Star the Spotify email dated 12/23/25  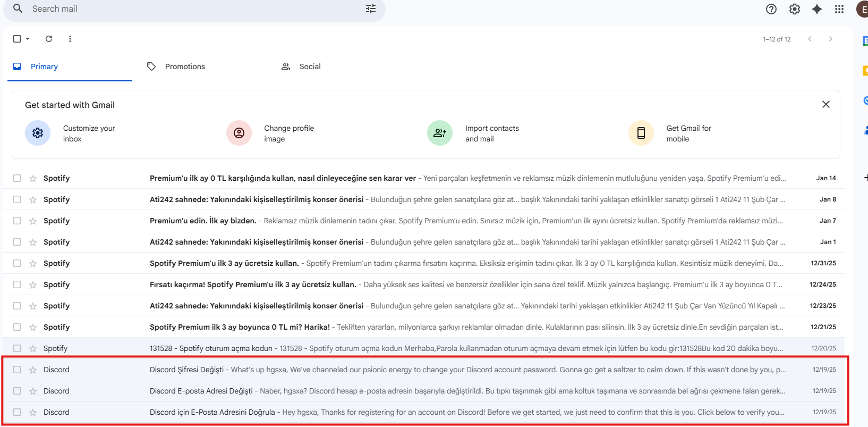33,306
